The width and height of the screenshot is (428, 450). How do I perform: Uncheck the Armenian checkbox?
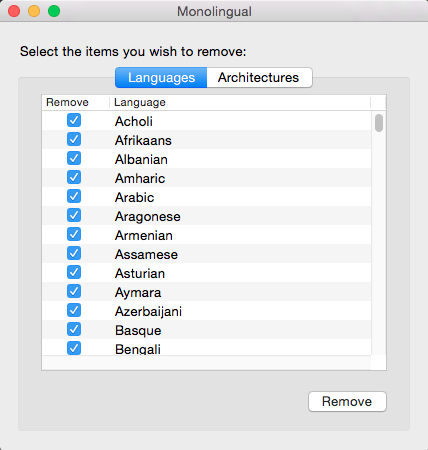point(74,234)
